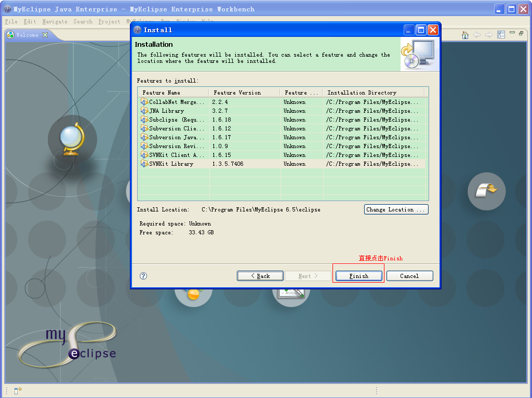Screen dimensions: 532x398
Task: Close the Welcome tab
Action: 45,35
